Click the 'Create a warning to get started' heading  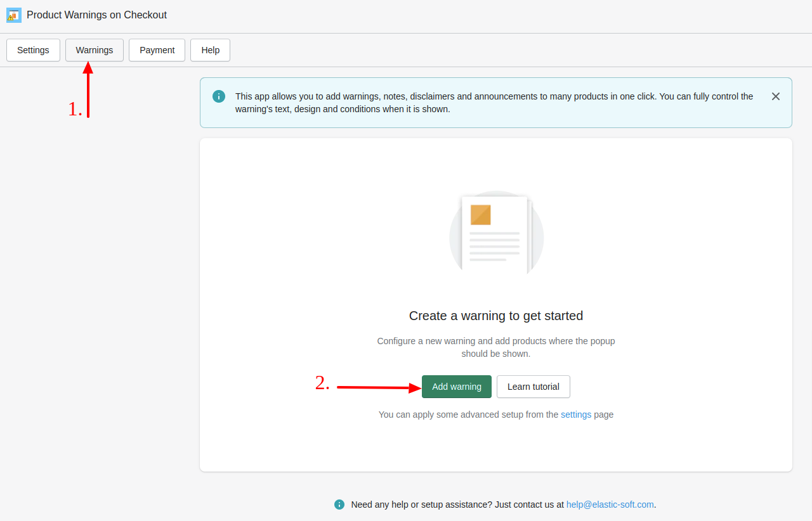(496, 316)
